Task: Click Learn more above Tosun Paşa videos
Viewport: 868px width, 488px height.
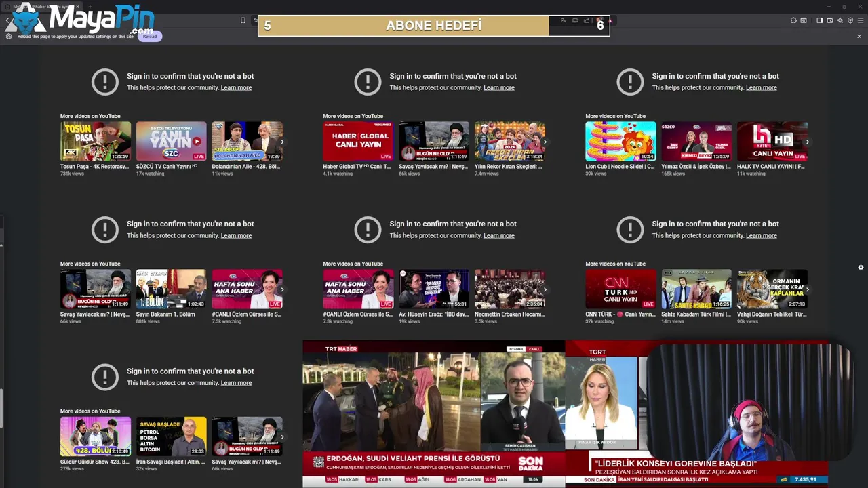Action: pyautogui.click(x=236, y=87)
